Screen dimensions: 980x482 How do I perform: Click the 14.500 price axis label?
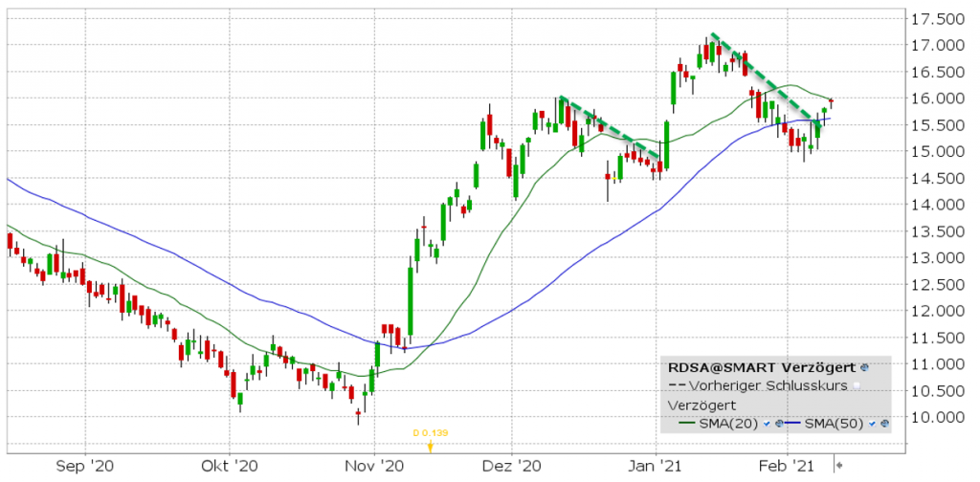click(938, 179)
